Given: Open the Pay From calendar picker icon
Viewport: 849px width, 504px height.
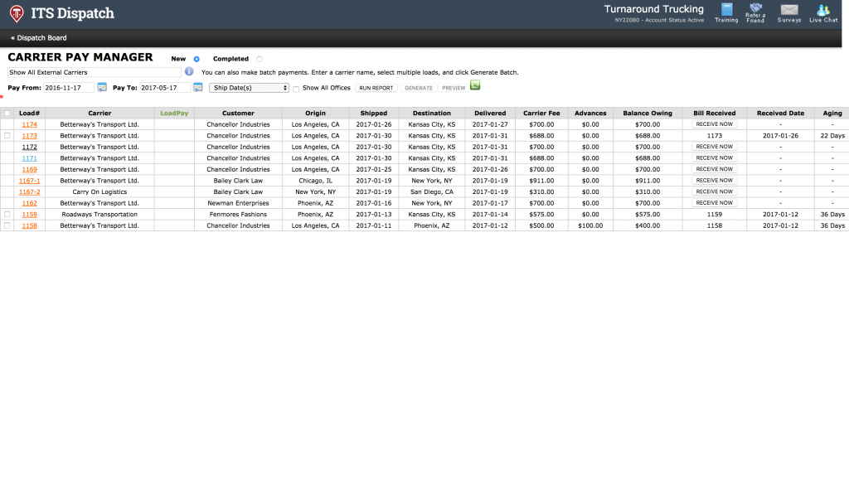Looking at the screenshot, I should (102, 87).
